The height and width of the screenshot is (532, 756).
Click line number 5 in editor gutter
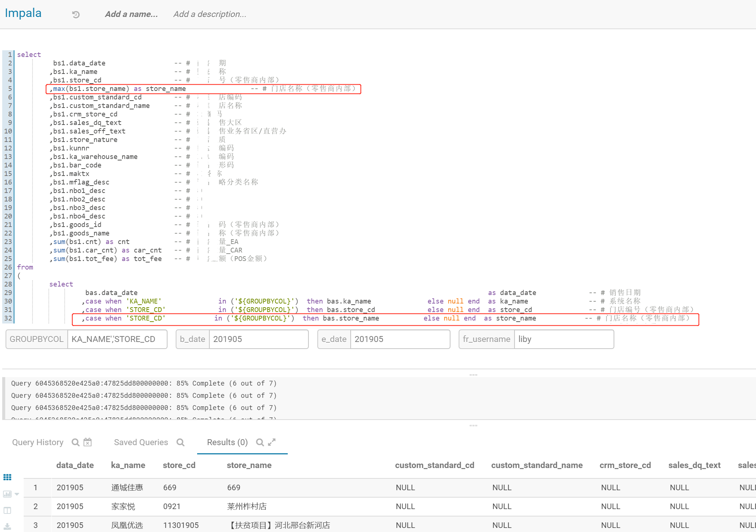[x=10, y=89]
